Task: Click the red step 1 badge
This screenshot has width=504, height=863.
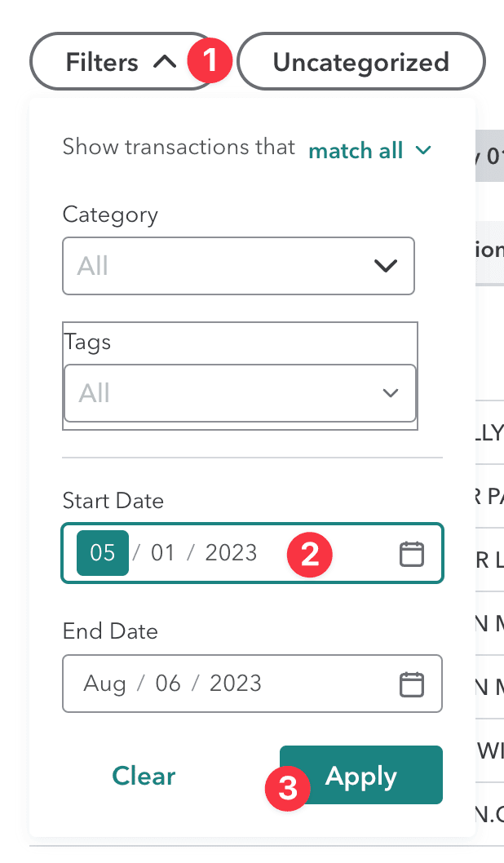Action: click(x=210, y=62)
